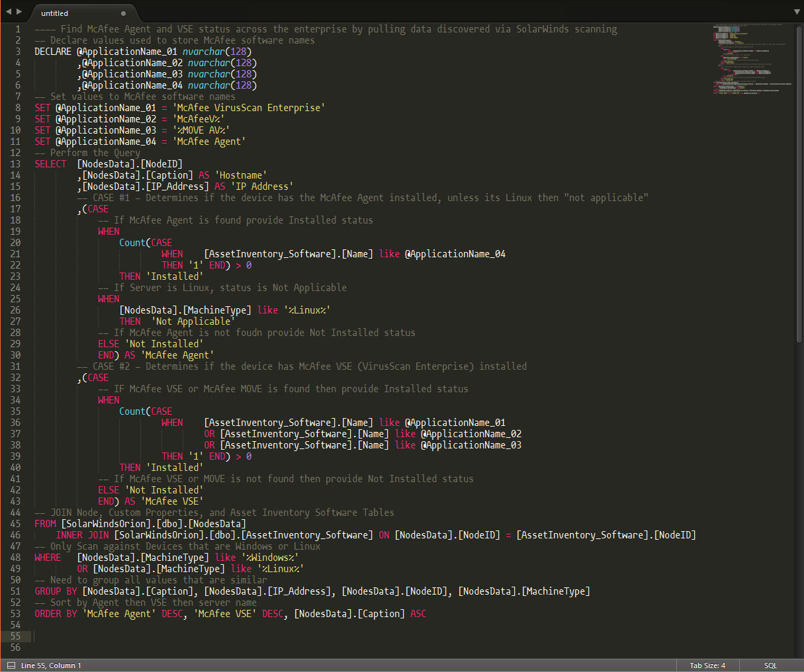This screenshot has height=672, width=804.
Task: Click the FROM keyword on line 45
Action: [45, 524]
